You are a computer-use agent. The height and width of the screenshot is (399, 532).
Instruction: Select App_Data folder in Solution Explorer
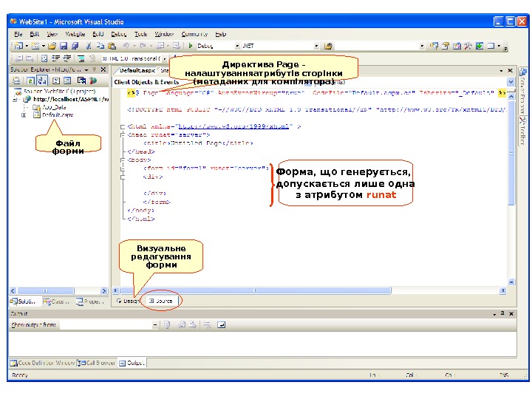click(x=50, y=107)
